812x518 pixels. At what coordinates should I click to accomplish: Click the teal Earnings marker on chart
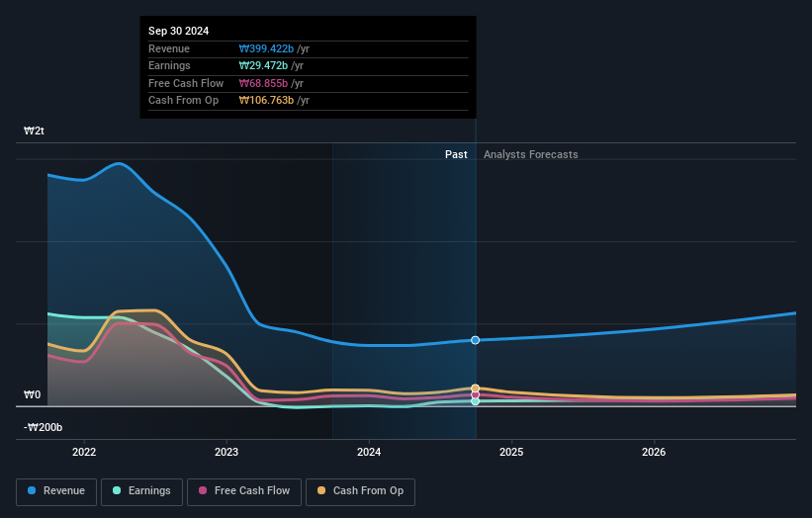476,401
